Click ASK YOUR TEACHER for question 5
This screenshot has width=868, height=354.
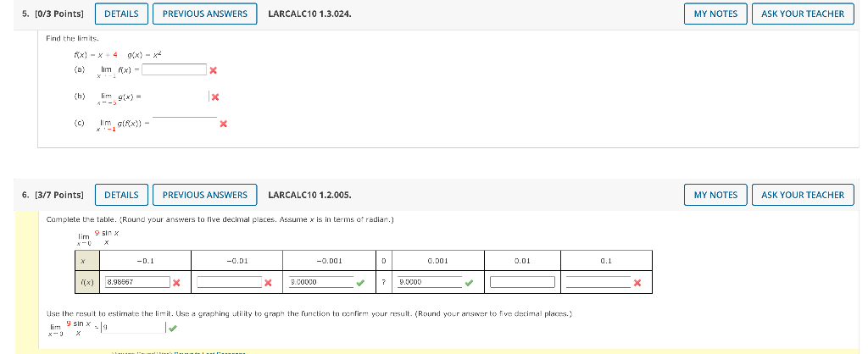point(803,14)
